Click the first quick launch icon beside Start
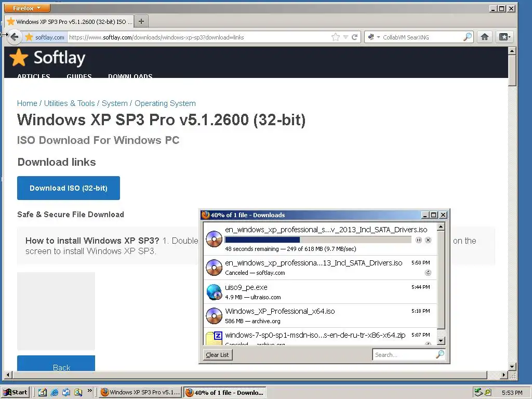Screen dimensions: 532x399 pyautogui.click(x=43, y=392)
